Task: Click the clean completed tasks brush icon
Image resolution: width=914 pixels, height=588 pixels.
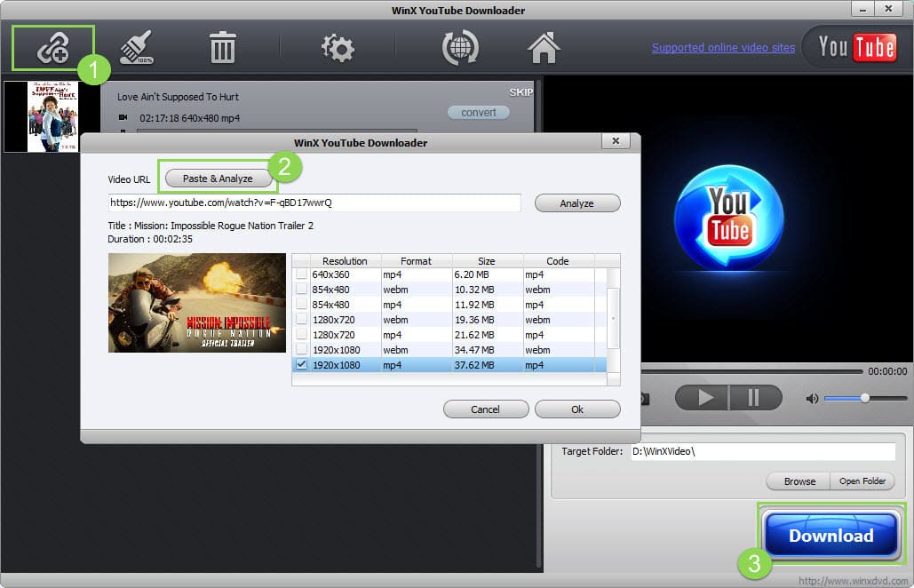Action: pyautogui.click(x=137, y=47)
